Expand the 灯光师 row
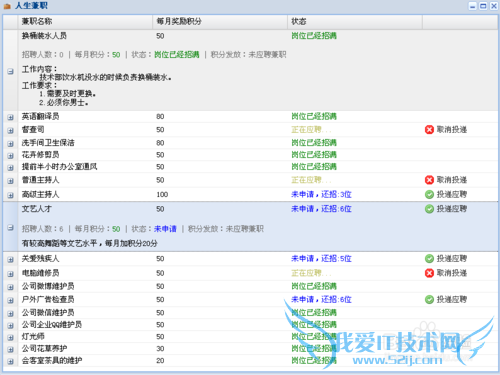 (x=10, y=337)
